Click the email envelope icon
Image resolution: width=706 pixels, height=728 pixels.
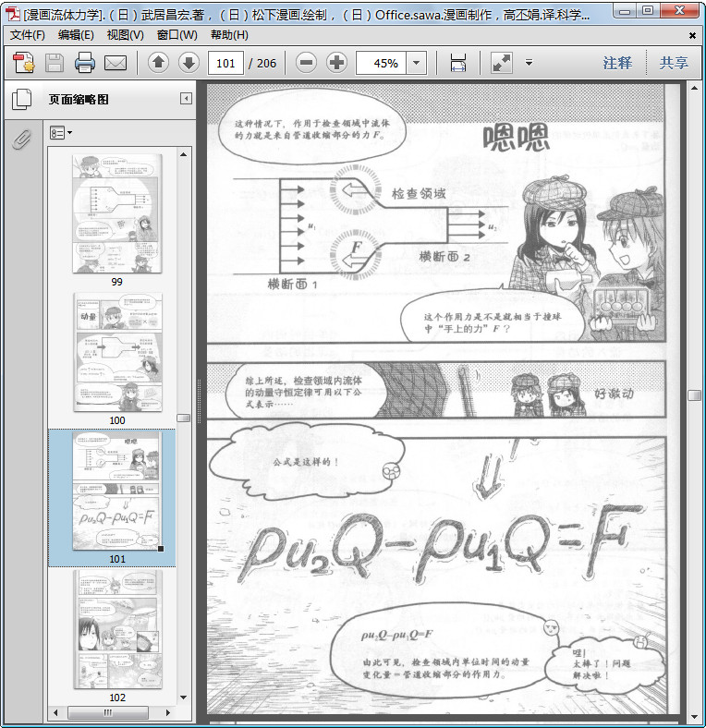[116, 63]
